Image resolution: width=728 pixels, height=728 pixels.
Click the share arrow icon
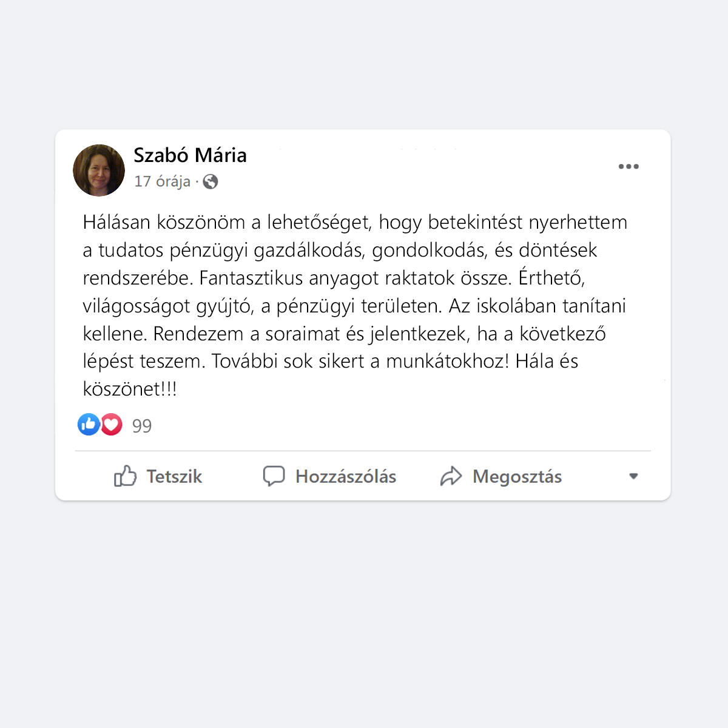tap(451, 476)
